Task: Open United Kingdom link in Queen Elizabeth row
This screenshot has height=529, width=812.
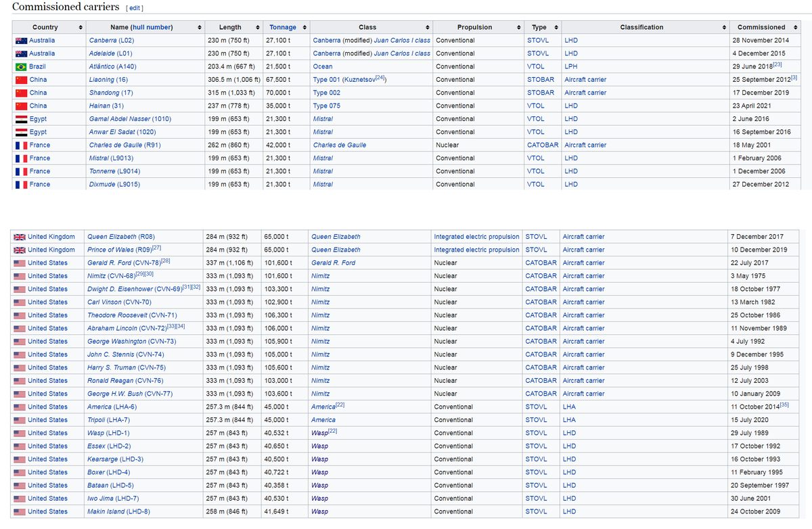Action: point(51,237)
